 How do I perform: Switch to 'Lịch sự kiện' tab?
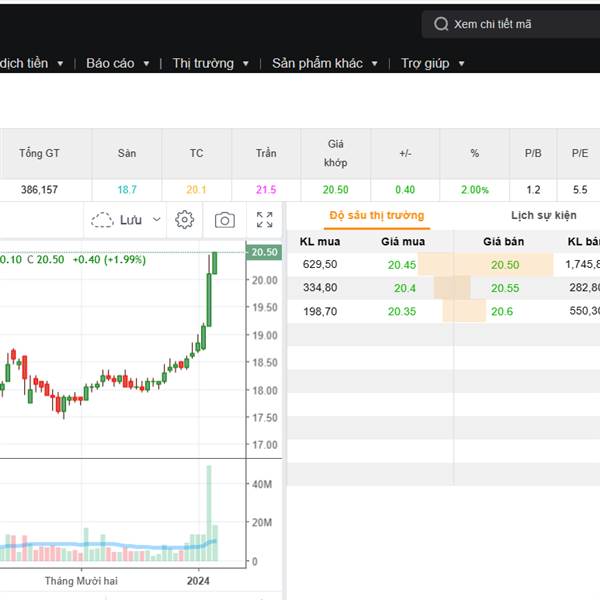click(544, 215)
